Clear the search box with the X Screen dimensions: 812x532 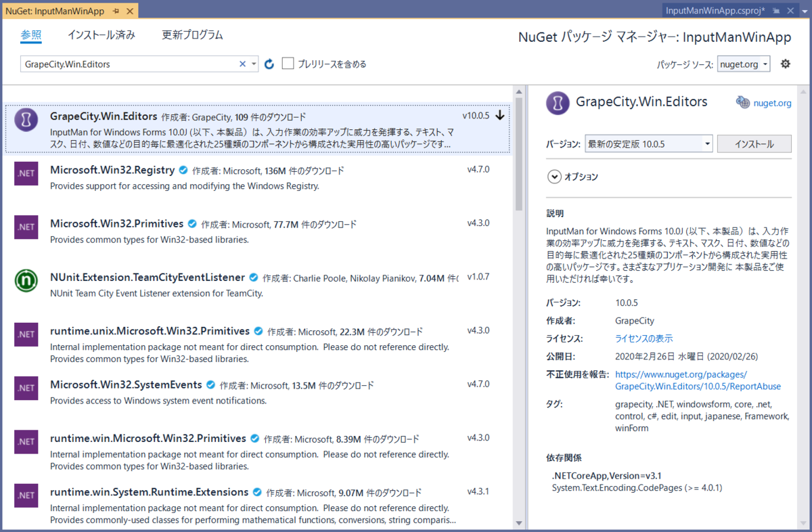coord(242,64)
